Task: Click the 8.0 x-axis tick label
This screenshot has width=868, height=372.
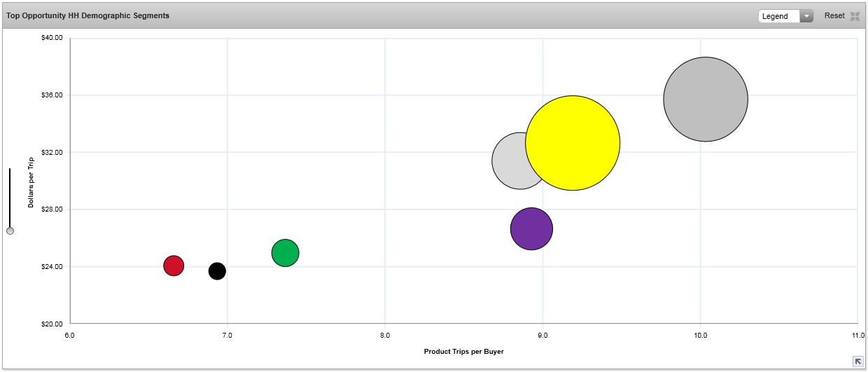Action: coord(385,336)
